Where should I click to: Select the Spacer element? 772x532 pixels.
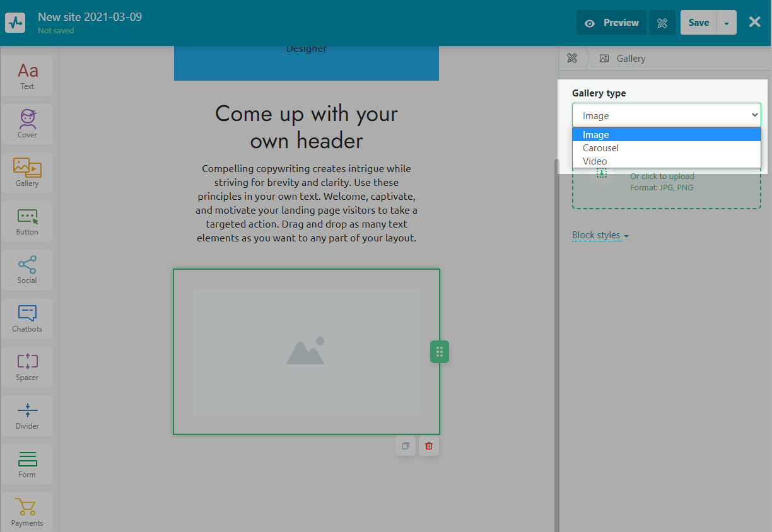click(x=27, y=367)
